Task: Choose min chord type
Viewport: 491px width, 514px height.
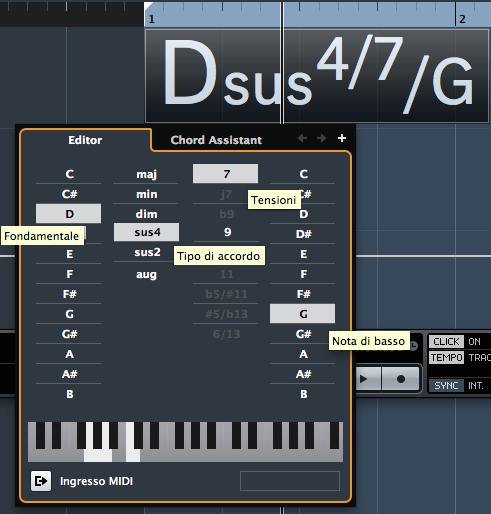Action: [x=146, y=194]
